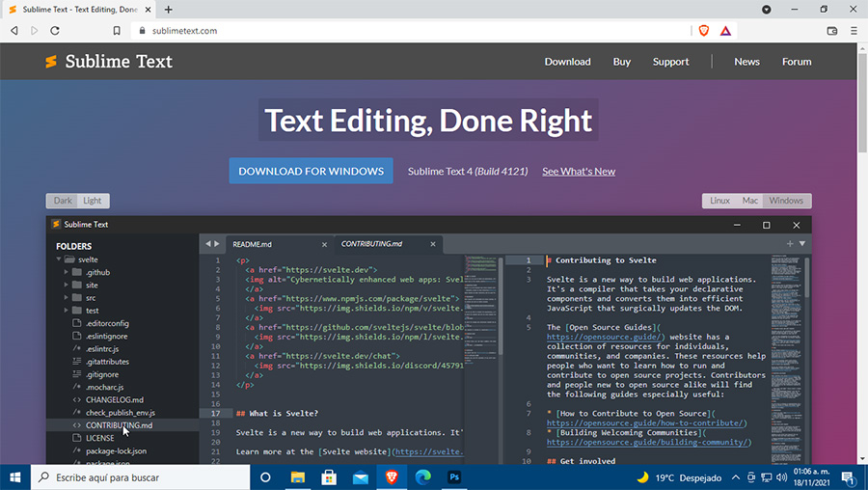Click the site padlock icon
The width and height of the screenshot is (868, 490).
pos(143,31)
